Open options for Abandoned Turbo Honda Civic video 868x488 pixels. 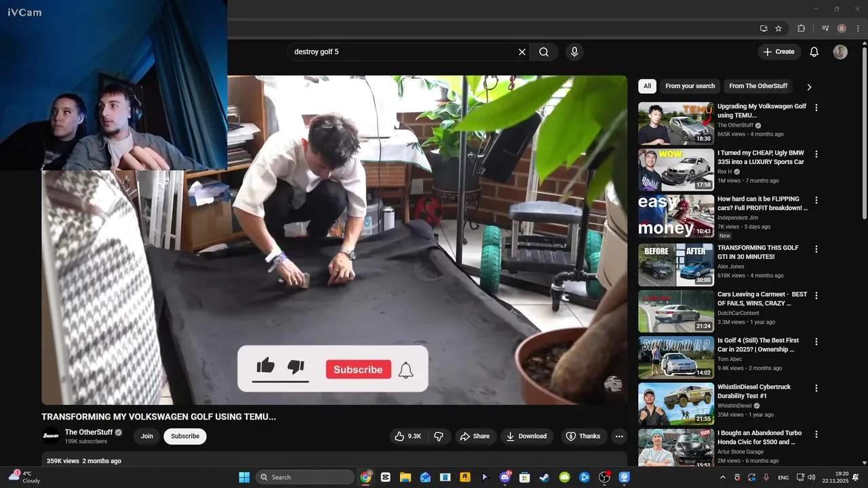click(816, 434)
